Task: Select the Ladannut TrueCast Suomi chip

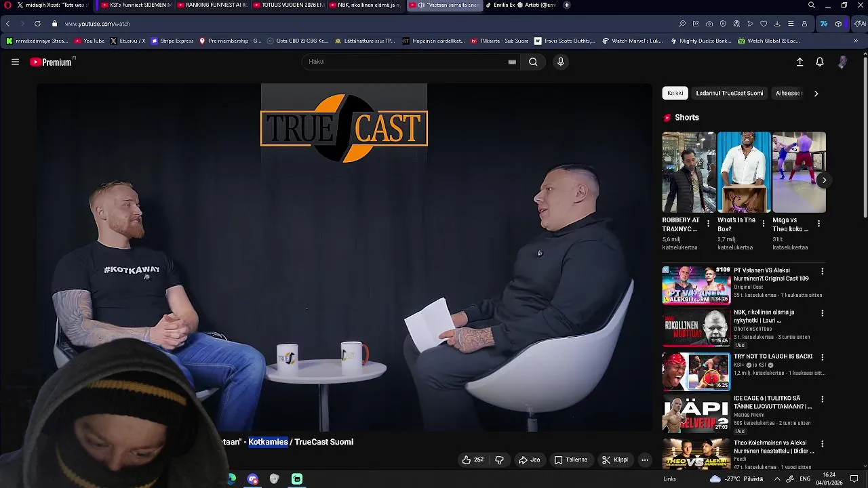Action: coord(730,94)
